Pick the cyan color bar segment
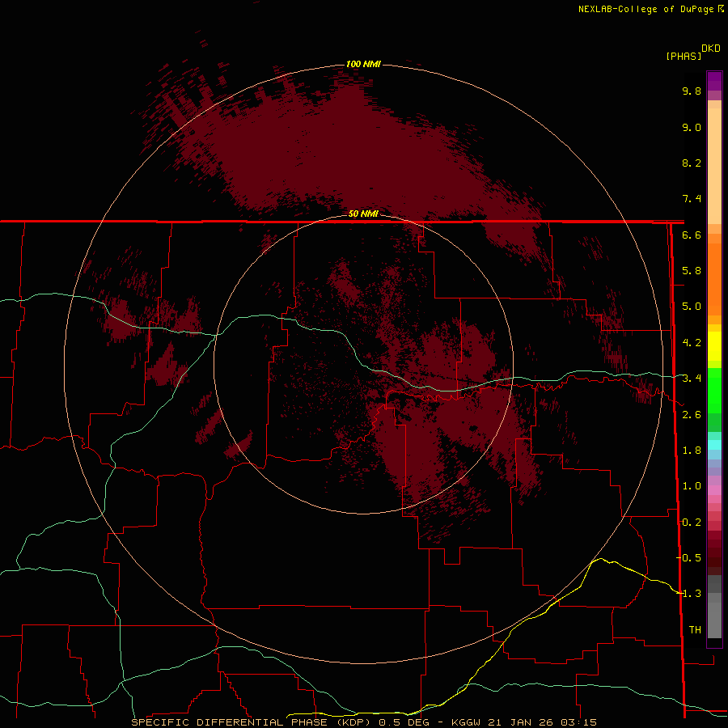The image size is (728, 728). pyautogui.click(x=714, y=445)
